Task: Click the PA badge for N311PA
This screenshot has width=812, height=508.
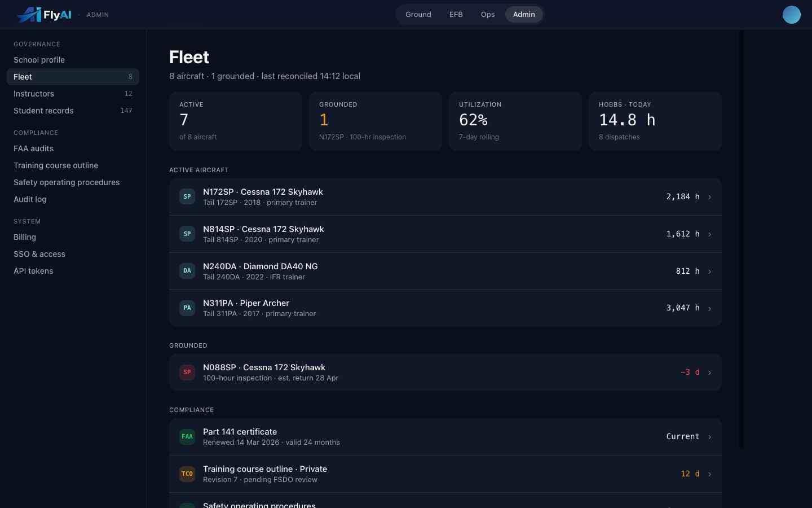Action: 187,308
